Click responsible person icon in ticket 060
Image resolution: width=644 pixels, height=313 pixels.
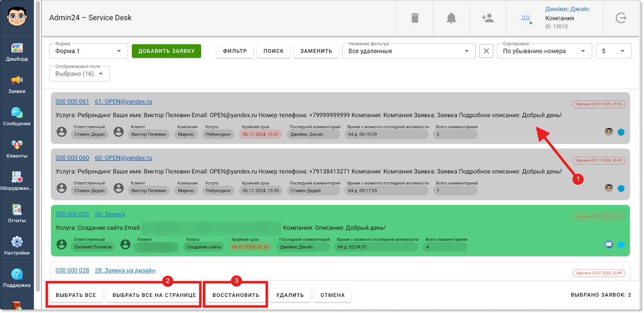tap(62, 188)
